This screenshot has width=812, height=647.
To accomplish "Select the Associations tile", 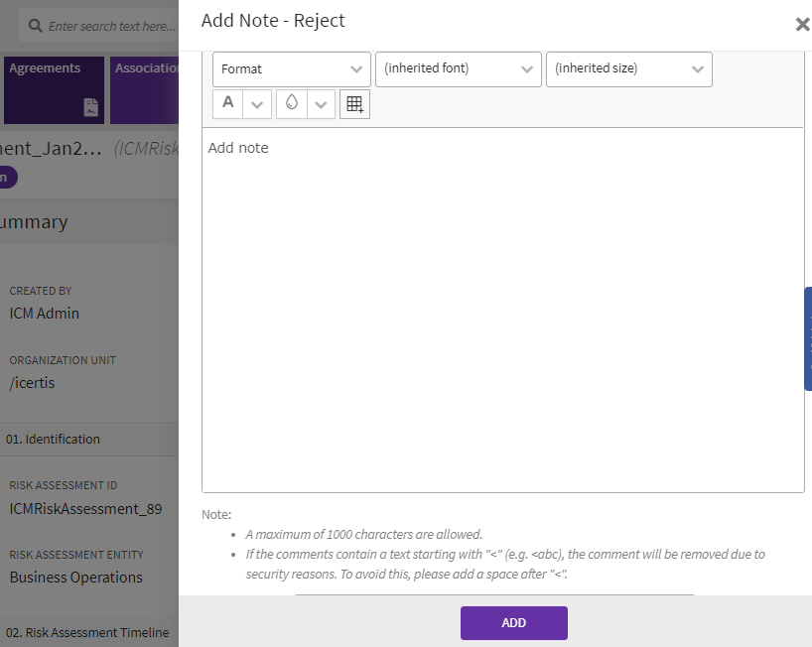I will [x=145, y=89].
